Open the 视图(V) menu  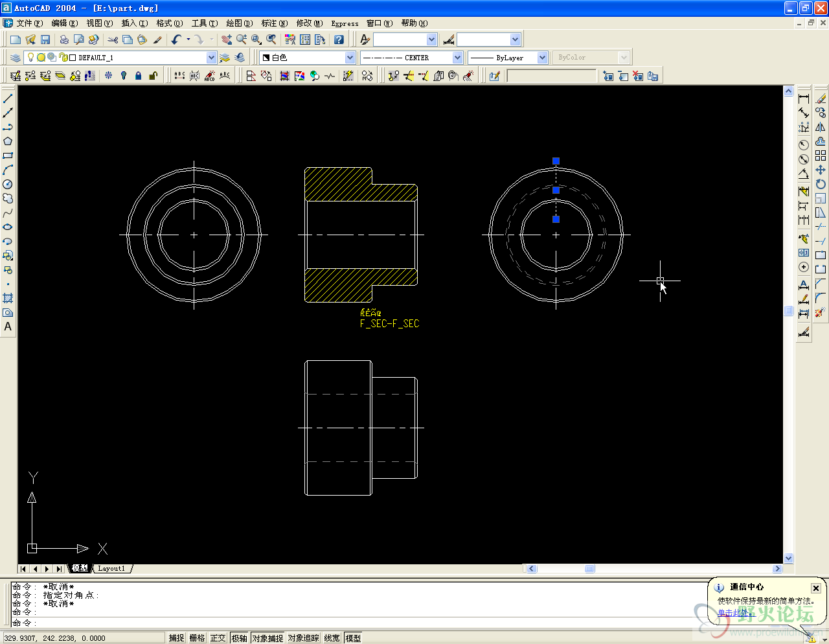(x=100, y=23)
